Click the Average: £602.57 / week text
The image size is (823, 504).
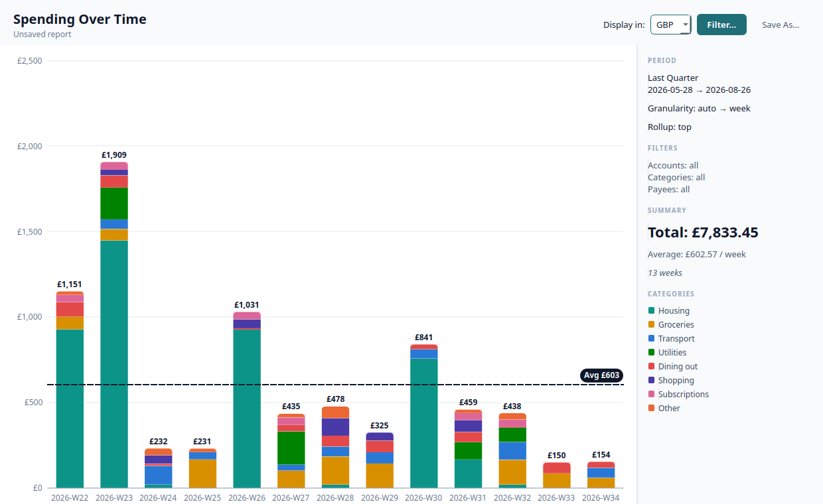(697, 254)
